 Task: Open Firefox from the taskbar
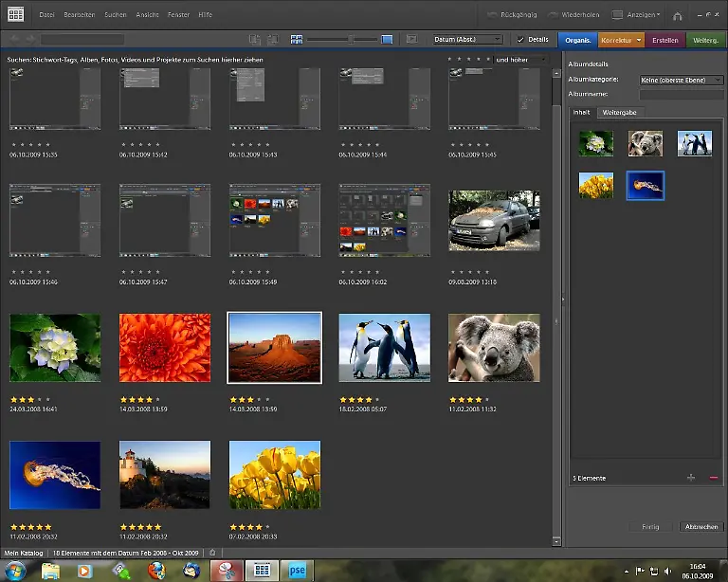(156, 571)
